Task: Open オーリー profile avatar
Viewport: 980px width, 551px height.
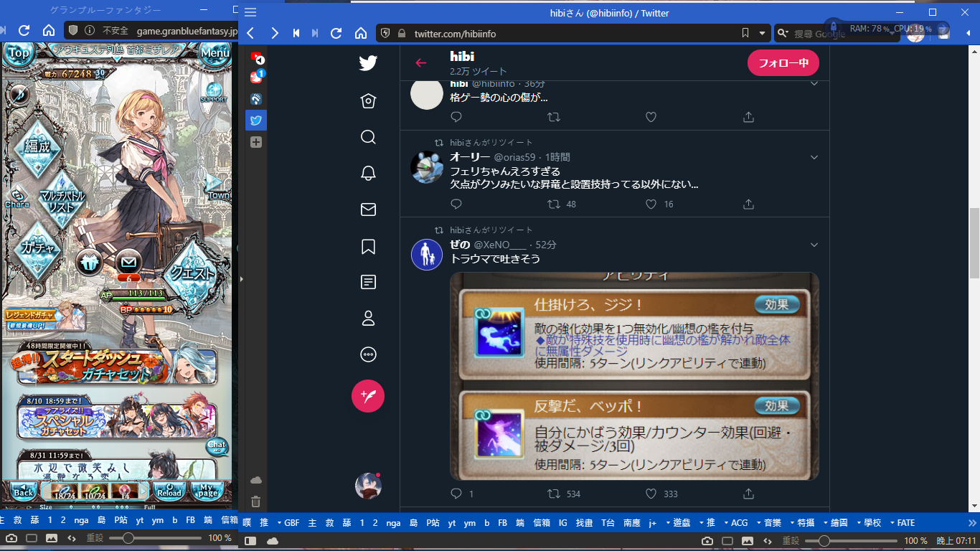Action: coord(427,167)
